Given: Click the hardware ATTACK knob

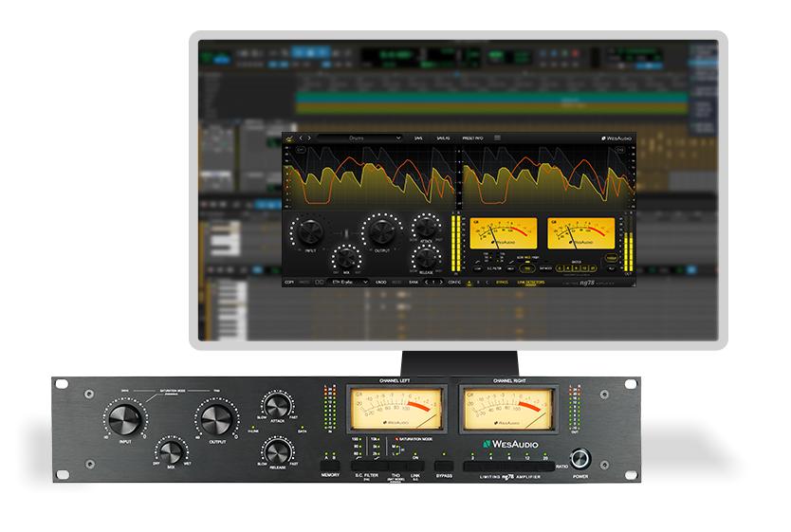Looking at the screenshot, I should [x=277, y=408].
